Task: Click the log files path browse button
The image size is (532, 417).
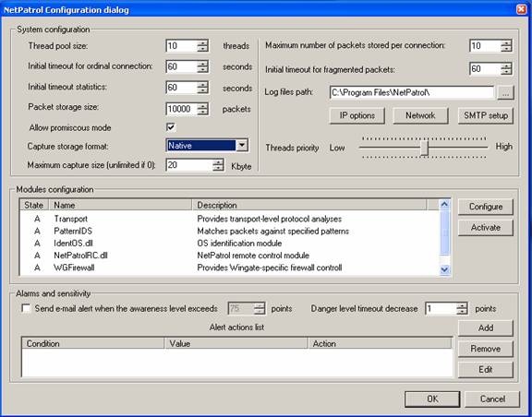Action: point(505,92)
